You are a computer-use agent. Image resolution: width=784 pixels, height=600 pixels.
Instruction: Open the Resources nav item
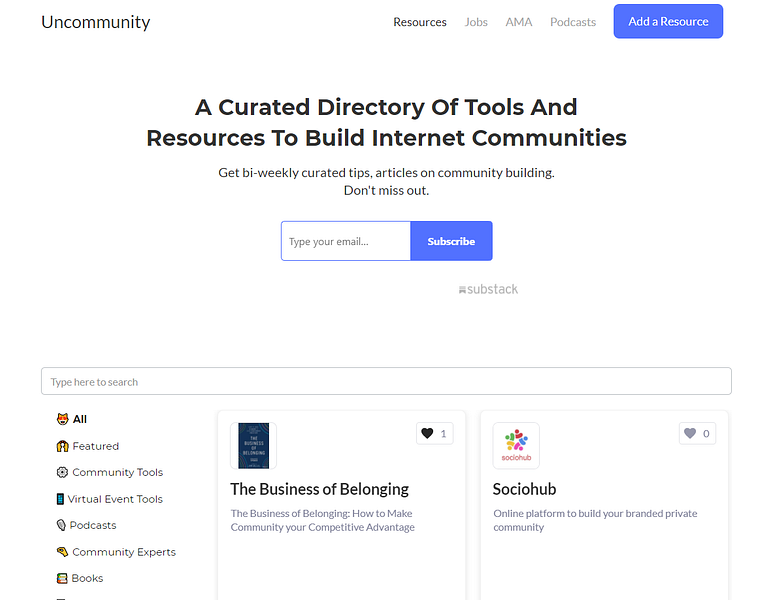coord(420,22)
